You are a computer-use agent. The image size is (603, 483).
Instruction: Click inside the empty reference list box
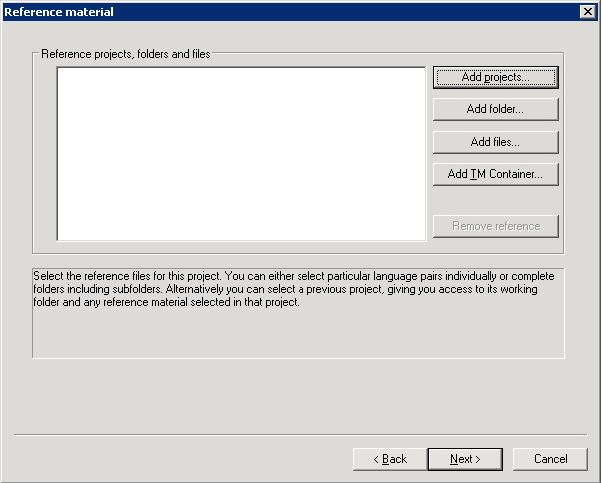(x=242, y=154)
